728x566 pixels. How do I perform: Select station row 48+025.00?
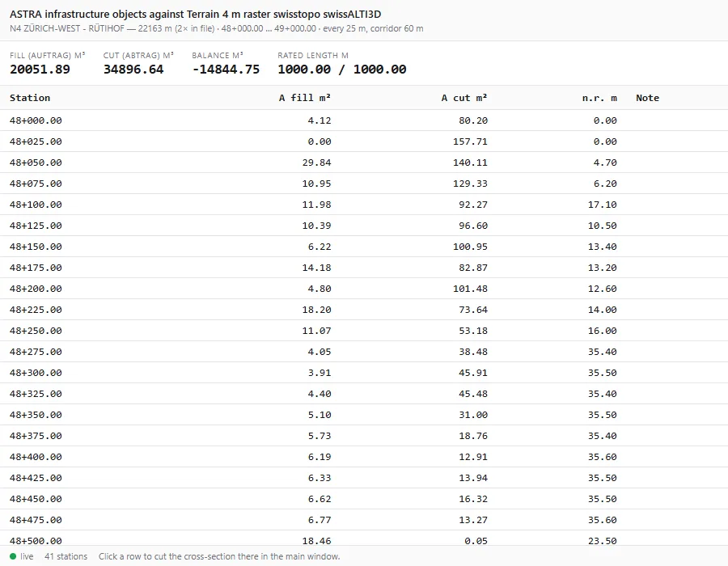click(x=364, y=141)
